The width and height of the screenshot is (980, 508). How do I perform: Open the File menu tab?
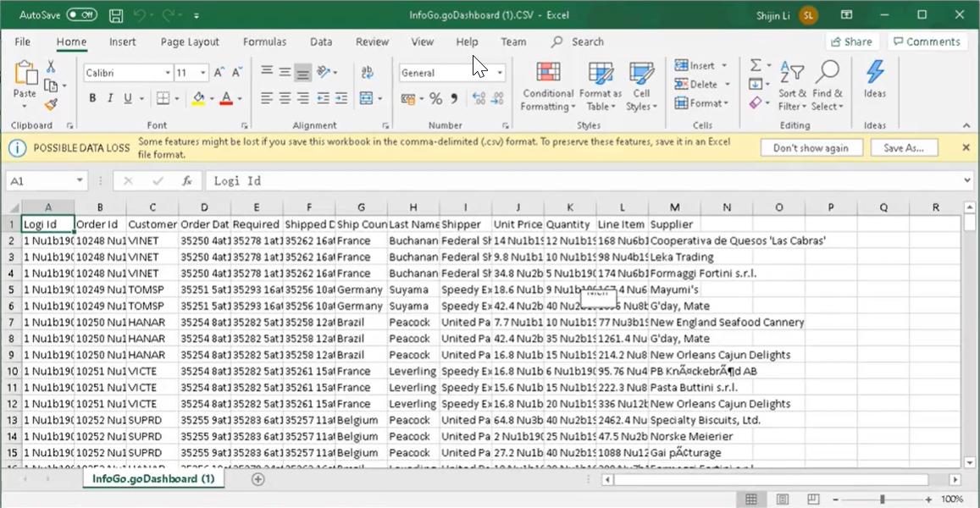click(x=23, y=41)
